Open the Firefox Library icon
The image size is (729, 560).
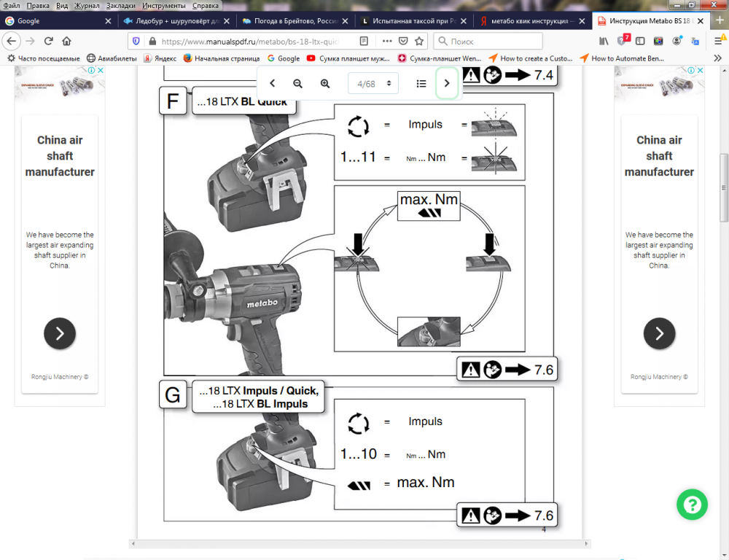[x=604, y=41]
